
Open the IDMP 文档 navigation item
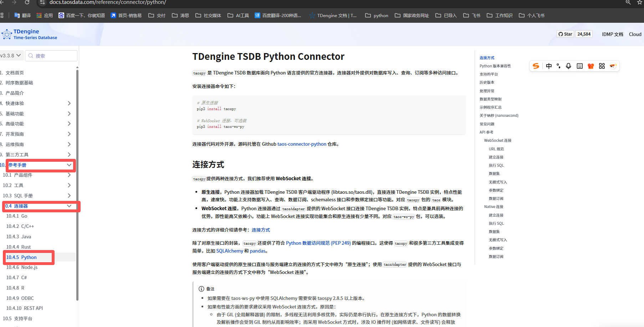[x=612, y=34]
